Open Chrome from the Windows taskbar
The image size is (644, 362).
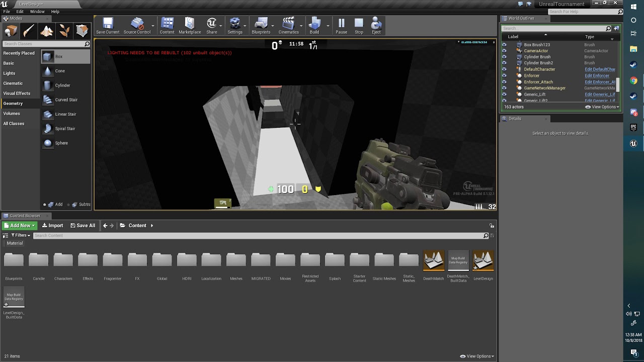tap(633, 81)
